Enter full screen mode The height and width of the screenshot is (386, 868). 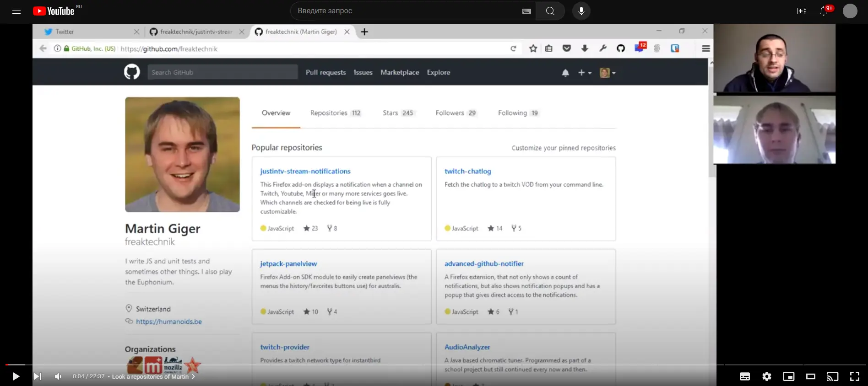pos(855,376)
